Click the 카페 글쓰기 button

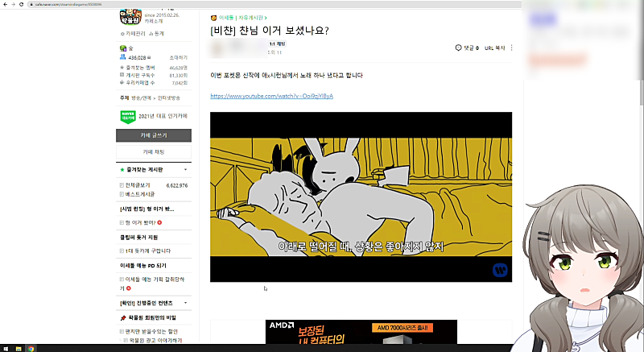pyautogui.click(x=154, y=135)
